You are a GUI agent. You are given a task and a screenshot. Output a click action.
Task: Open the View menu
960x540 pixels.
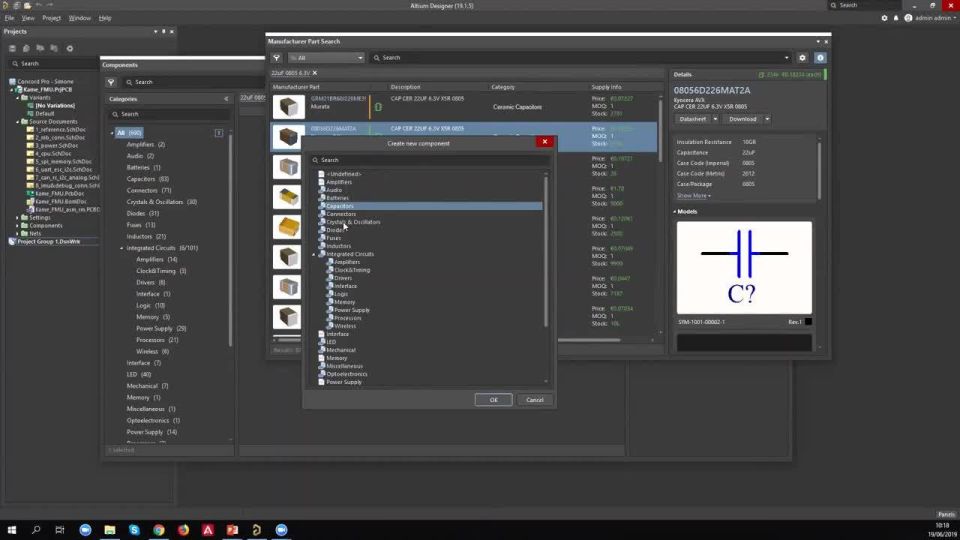[28, 18]
